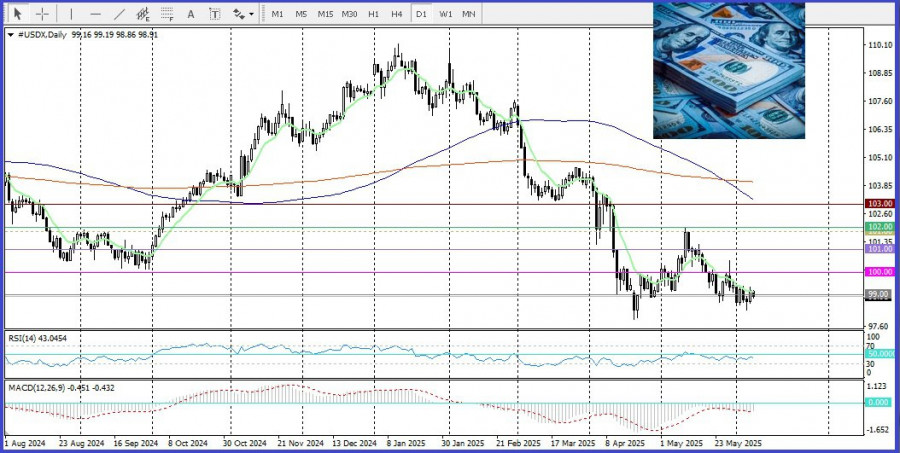Select the Cursor arrow tool
This screenshot has width=900, height=453.
click(18, 14)
